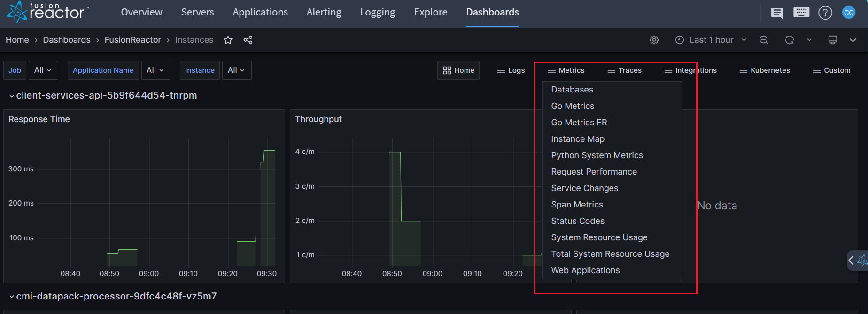Screen dimensions: 868x314
Task: Click the FusionReactor logo icon
Action: point(18,12)
